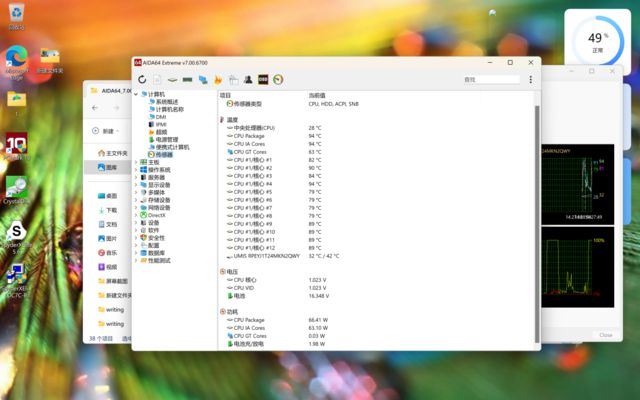Open the PCMark 10 desktop shortcut
The image size is (640, 400).
pos(16,146)
